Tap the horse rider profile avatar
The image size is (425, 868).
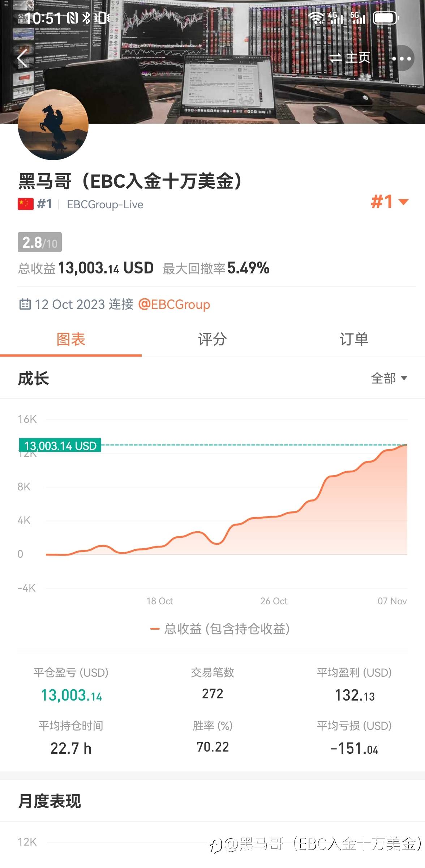coord(53,125)
